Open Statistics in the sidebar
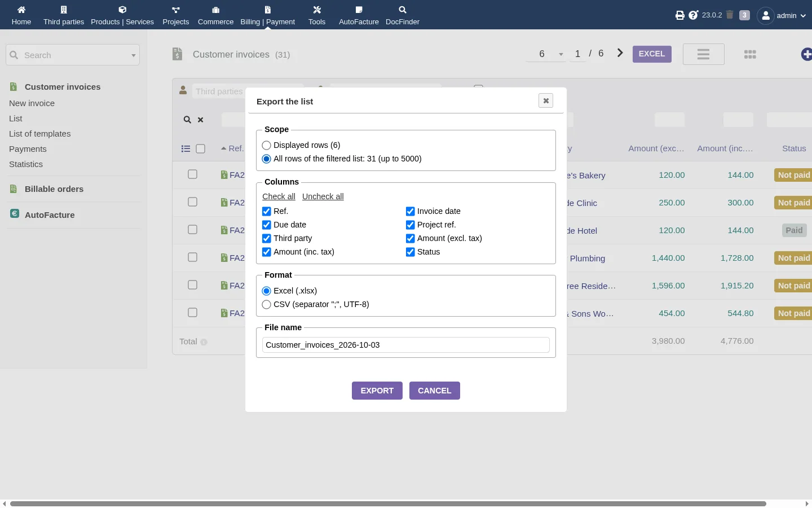 click(x=26, y=164)
